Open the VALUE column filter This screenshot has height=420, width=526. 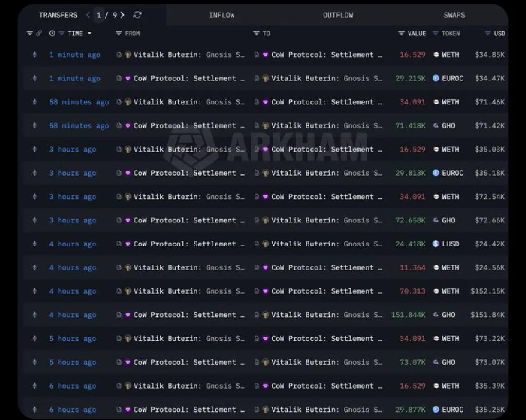pyautogui.click(x=401, y=34)
